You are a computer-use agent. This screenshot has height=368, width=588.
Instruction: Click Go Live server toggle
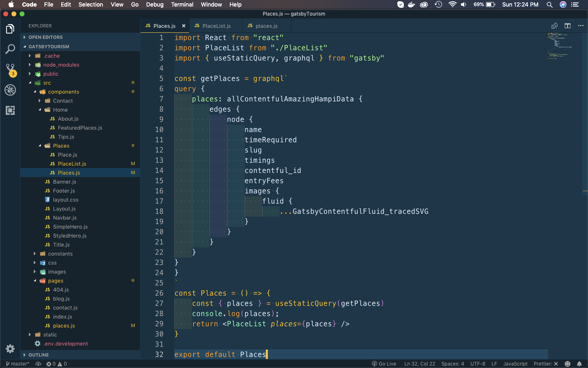(384, 364)
